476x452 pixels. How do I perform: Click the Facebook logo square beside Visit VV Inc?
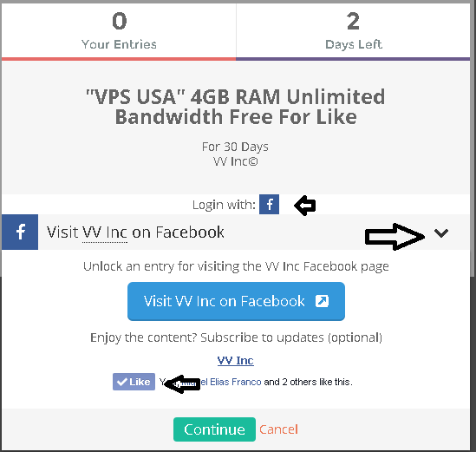tap(20, 233)
